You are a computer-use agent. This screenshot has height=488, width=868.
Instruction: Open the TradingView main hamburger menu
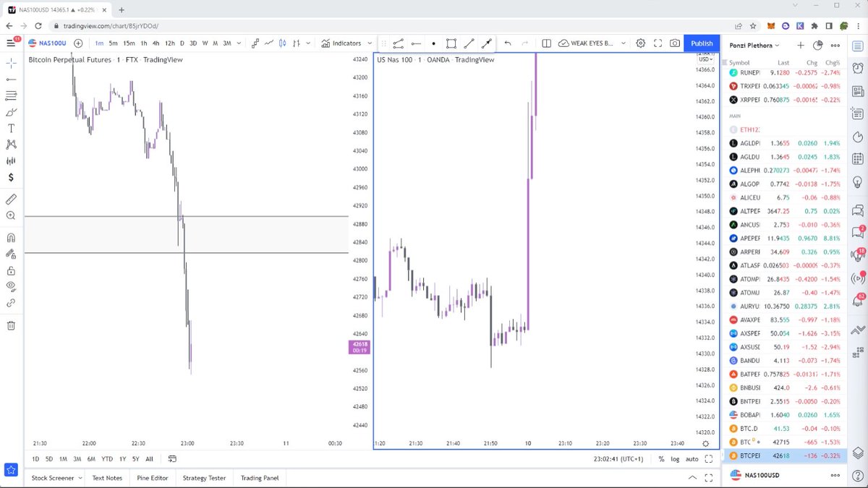coord(11,43)
